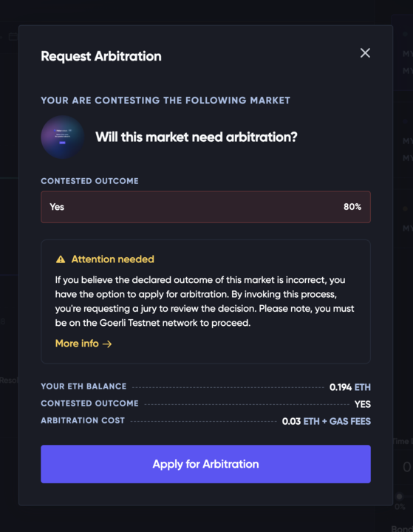Click the 'Will this market need arbitration?' title

[x=196, y=137]
